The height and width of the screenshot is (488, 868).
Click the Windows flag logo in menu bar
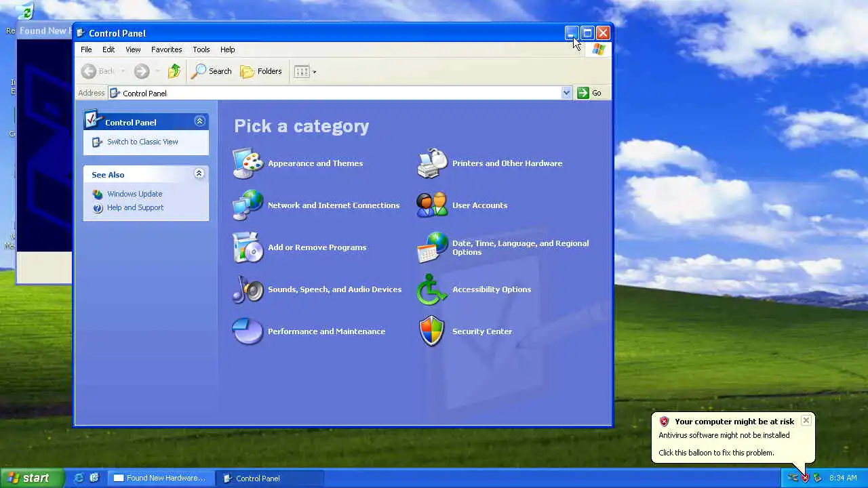coord(598,49)
